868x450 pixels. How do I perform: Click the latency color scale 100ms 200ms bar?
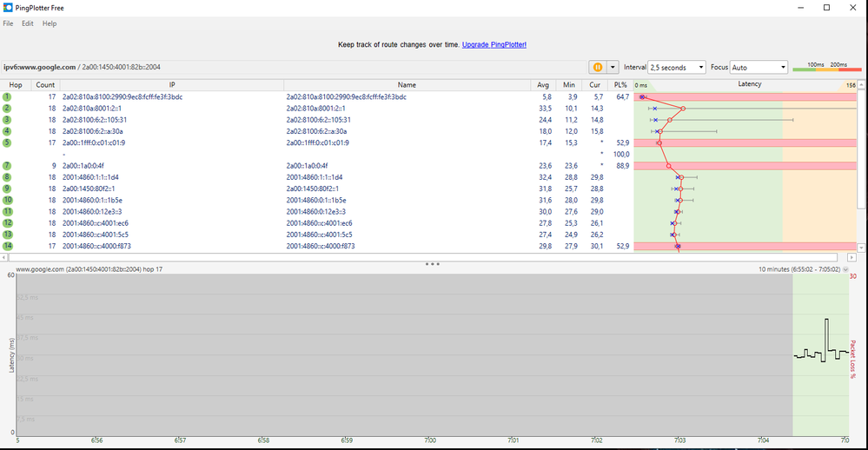[827, 67]
